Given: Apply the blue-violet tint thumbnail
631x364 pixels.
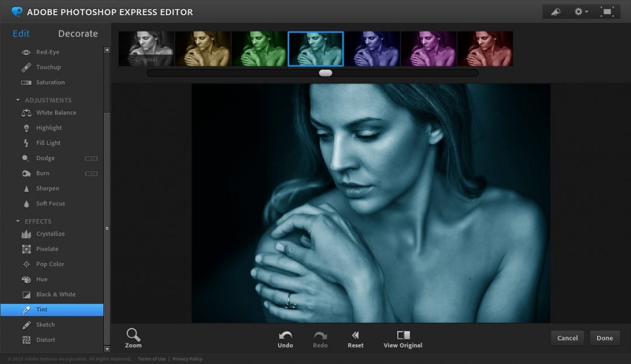Looking at the screenshot, I should pyautogui.click(x=372, y=48).
